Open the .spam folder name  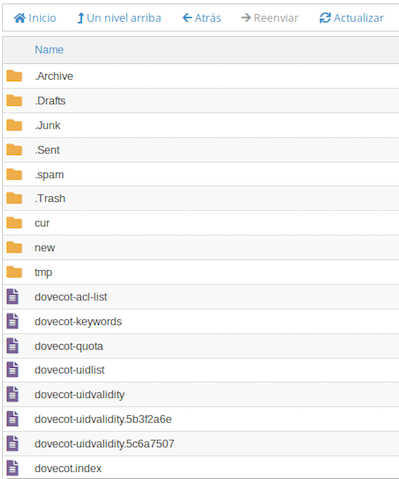click(49, 175)
